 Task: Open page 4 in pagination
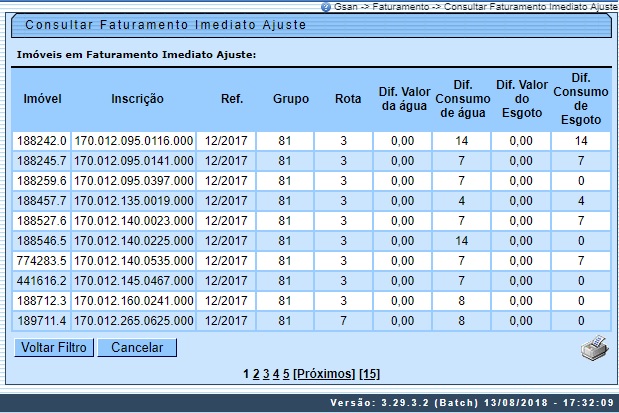point(275,374)
